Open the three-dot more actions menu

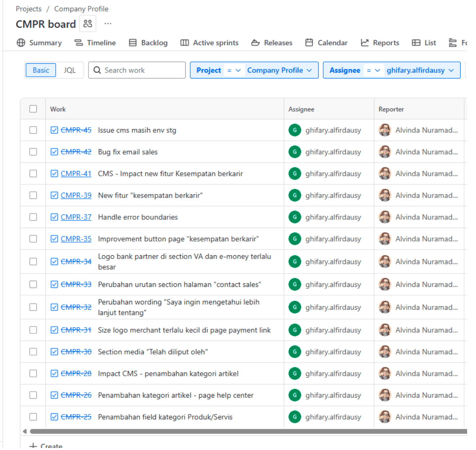(108, 24)
